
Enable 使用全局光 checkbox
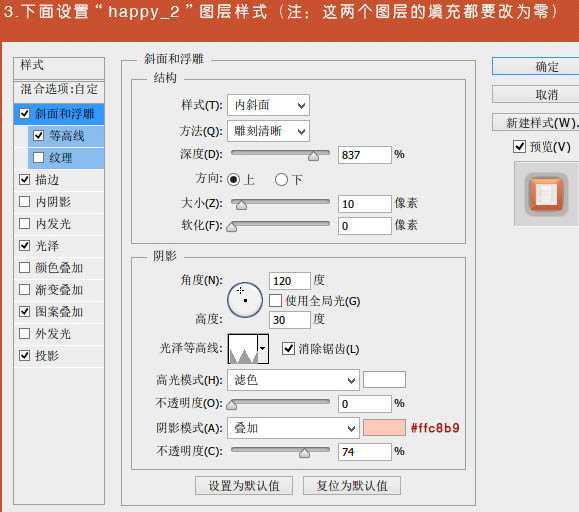click(275, 300)
